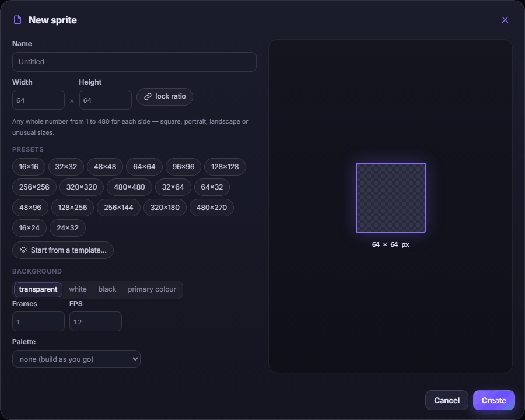Choose white background option
This screenshot has height=420, width=525.
point(78,290)
